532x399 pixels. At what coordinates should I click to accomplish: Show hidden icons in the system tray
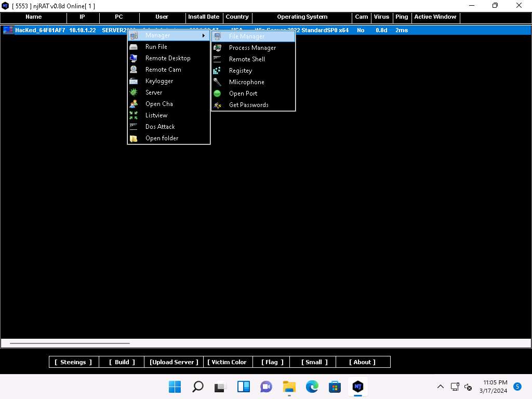click(x=440, y=387)
